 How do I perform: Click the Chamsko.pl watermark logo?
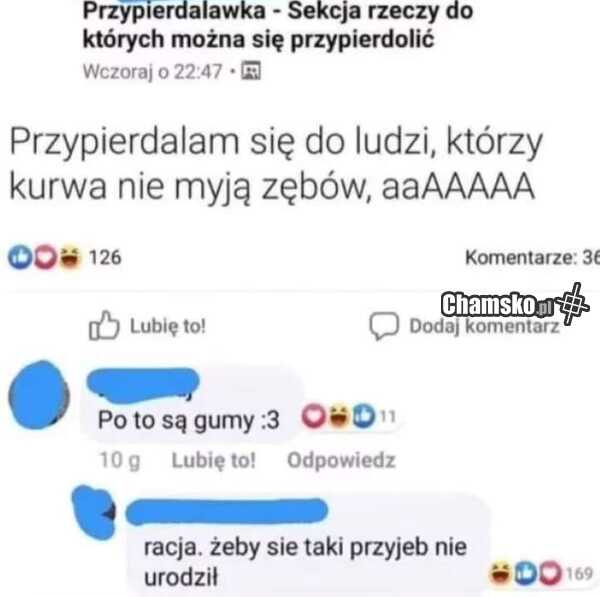click(515, 305)
